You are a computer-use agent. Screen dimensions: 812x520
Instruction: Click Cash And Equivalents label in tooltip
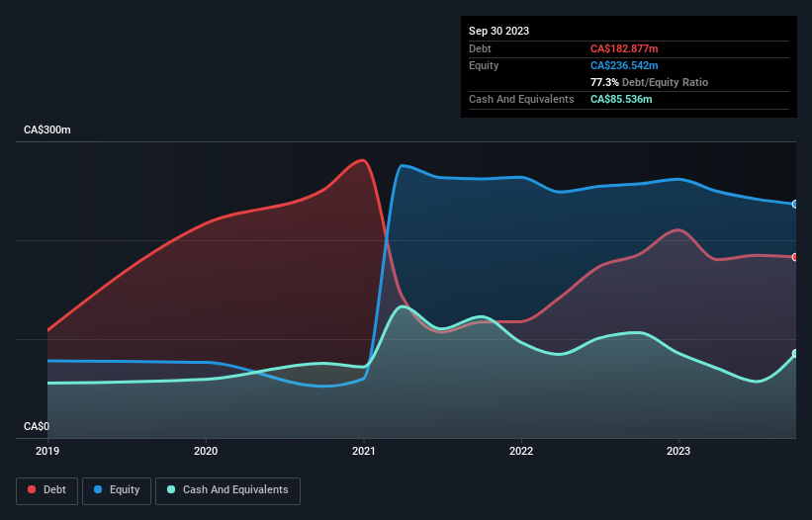[521, 99]
